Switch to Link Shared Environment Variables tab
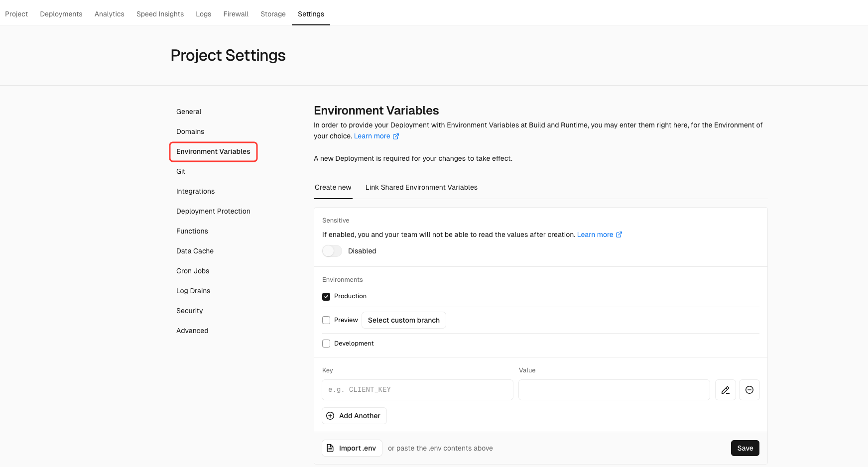868x467 pixels. click(421, 187)
